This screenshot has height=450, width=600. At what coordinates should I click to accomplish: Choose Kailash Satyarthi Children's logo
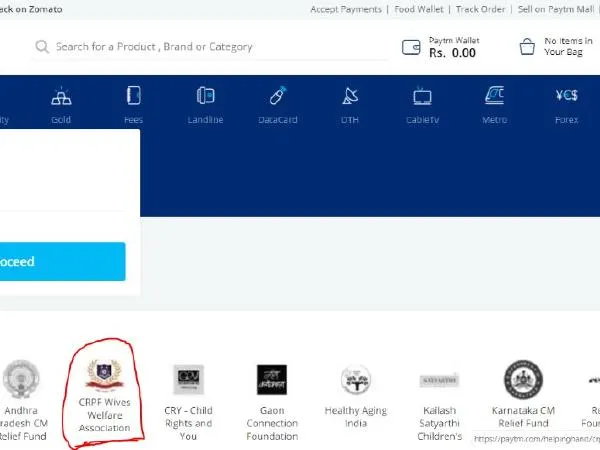(x=439, y=380)
